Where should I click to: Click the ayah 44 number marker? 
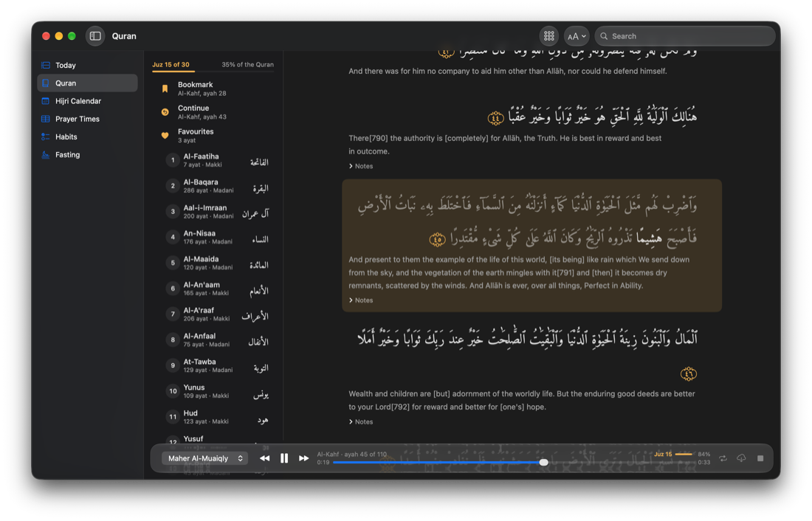pos(495,119)
